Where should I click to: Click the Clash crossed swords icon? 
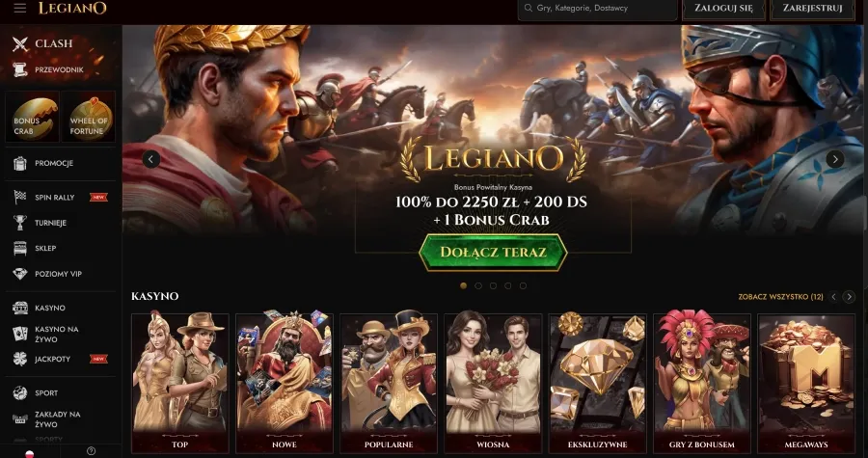point(20,43)
